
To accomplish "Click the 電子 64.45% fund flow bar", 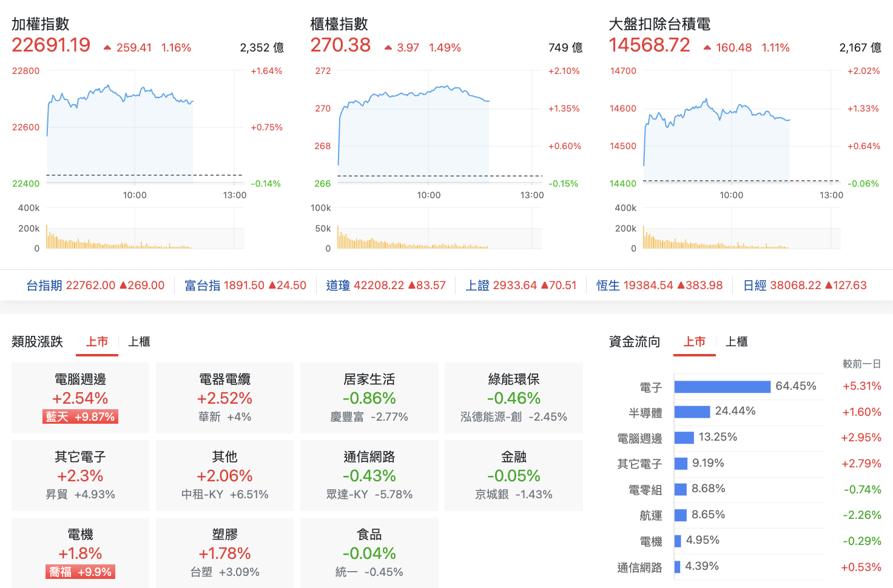I will [723, 387].
